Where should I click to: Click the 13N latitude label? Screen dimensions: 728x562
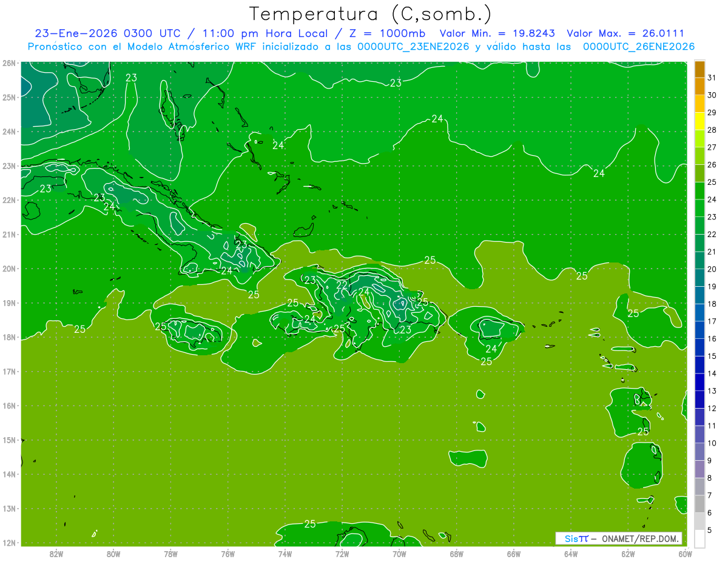(x=8, y=509)
